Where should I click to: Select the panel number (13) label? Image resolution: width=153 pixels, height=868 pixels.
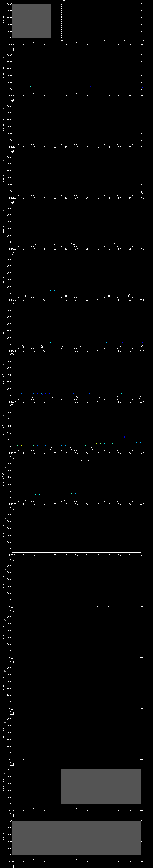3,620
